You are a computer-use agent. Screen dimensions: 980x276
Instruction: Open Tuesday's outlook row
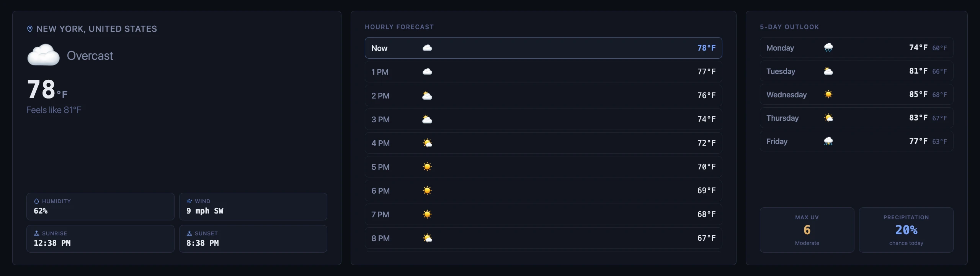pyautogui.click(x=857, y=71)
